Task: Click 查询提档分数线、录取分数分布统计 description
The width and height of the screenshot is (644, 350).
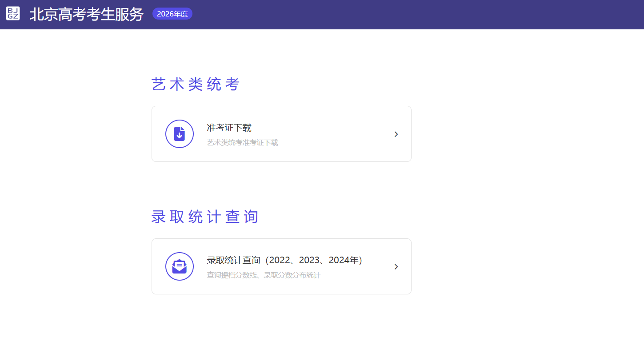Action: click(x=263, y=275)
